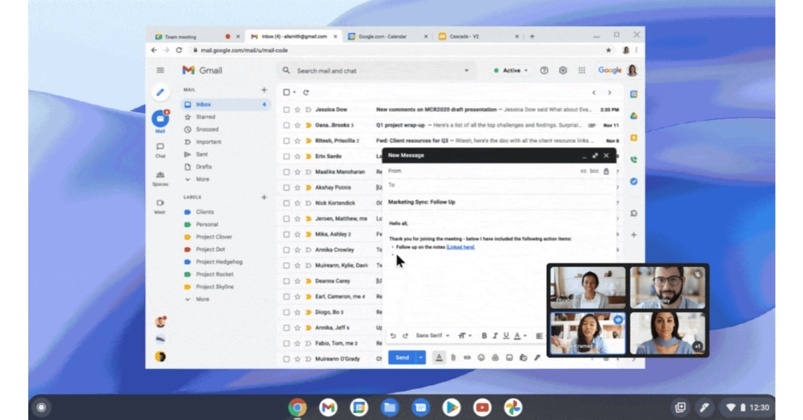Screen dimensions: 803x420
Task: Open the Active status dropdown
Action: [x=510, y=71]
